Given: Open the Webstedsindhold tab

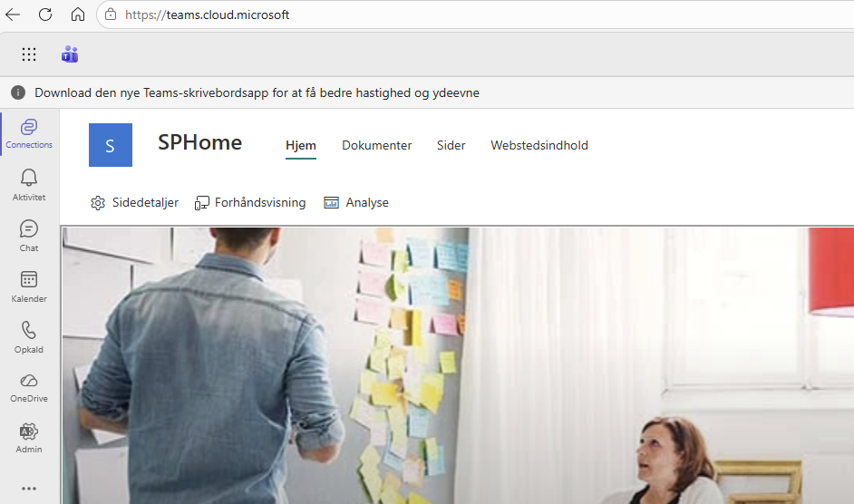Looking at the screenshot, I should pyautogui.click(x=539, y=145).
